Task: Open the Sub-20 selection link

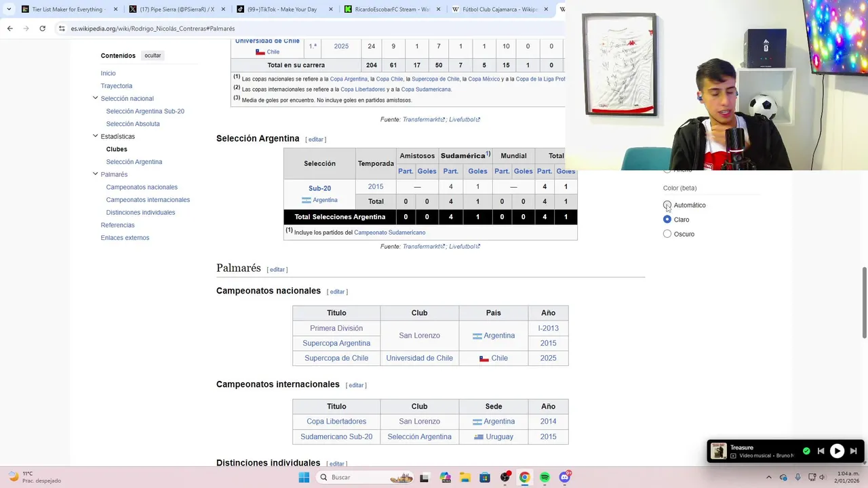Action: 319,188
